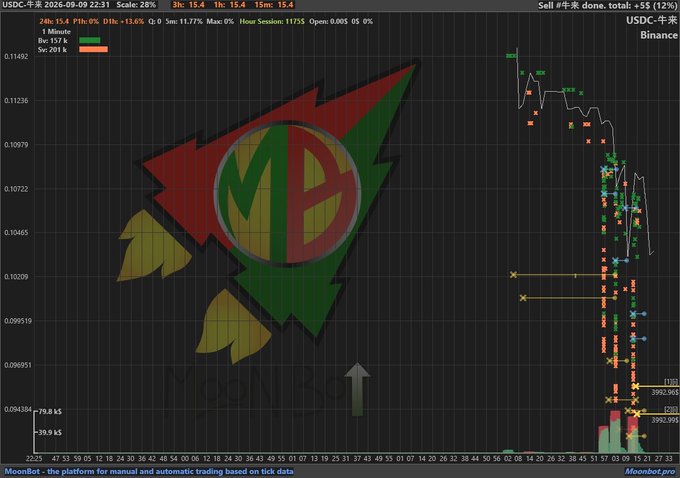Click the '79.8 k$' volume scale label
Screen dimensions: 680x478
point(50,411)
